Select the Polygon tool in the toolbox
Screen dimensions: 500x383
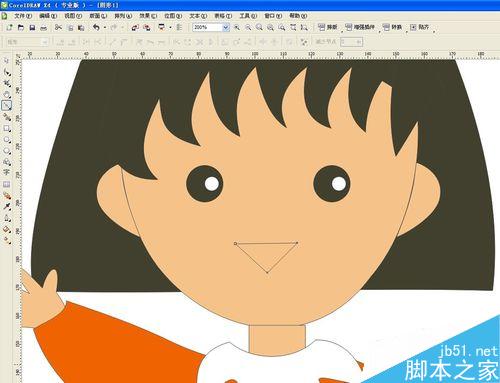(7, 151)
